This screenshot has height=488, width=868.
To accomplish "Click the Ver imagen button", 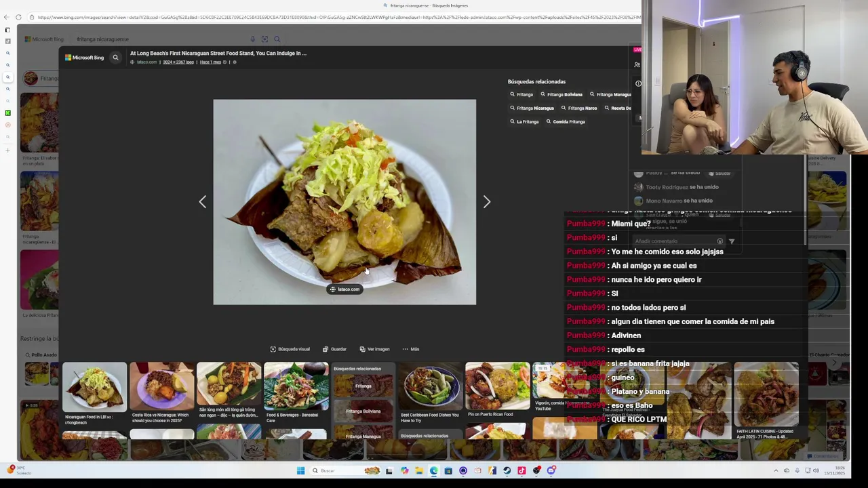I will (375, 349).
